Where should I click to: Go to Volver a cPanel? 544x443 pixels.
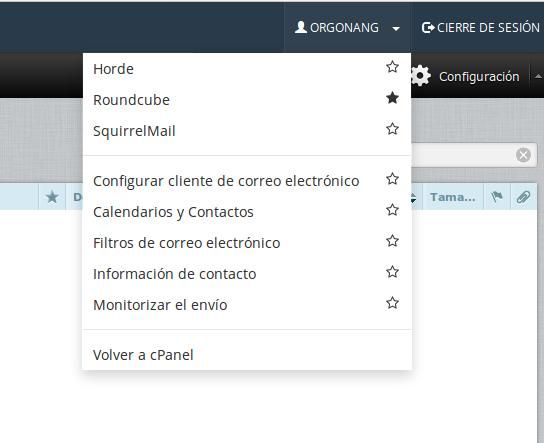pyautogui.click(x=143, y=355)
